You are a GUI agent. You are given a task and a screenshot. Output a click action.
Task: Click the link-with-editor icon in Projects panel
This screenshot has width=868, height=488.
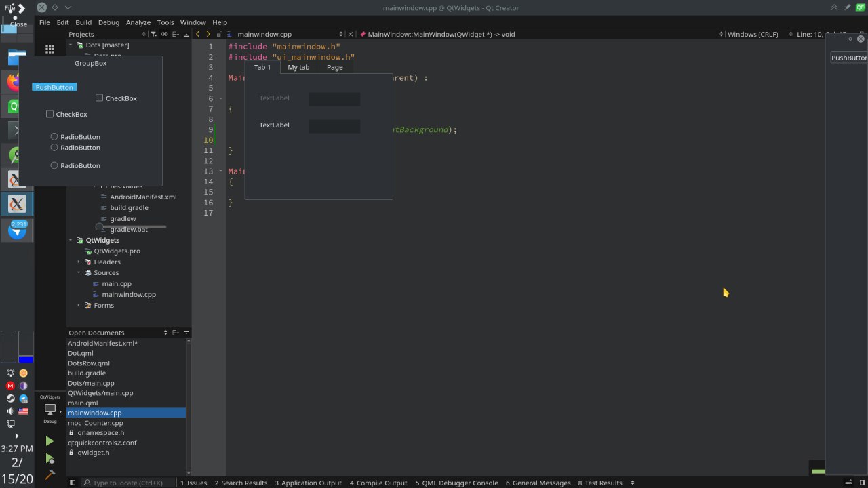[x=165, y=34]
